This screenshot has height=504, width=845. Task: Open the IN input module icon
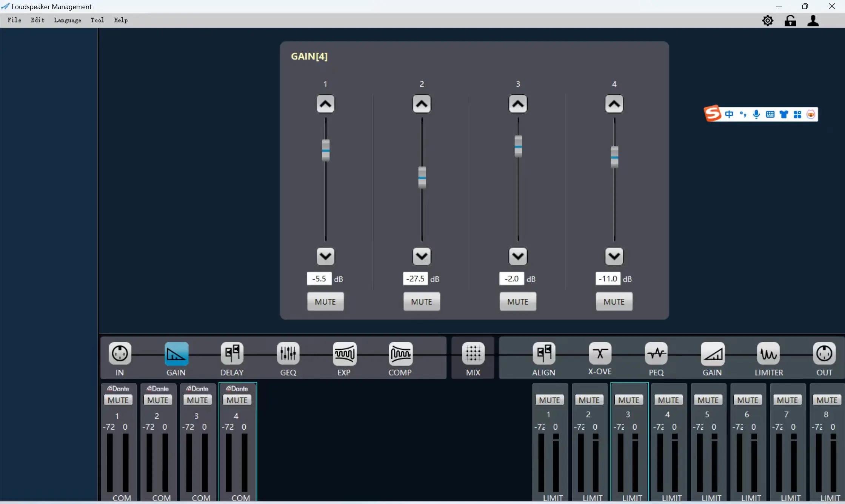tap(120, 353)
